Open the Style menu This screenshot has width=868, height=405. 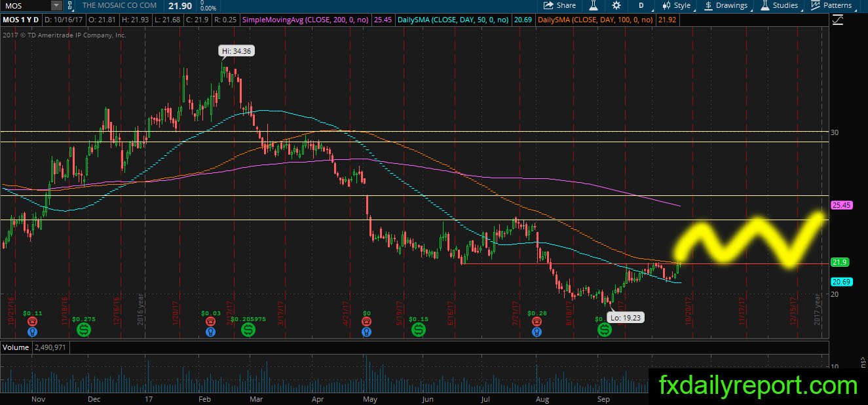coord(677,5)
